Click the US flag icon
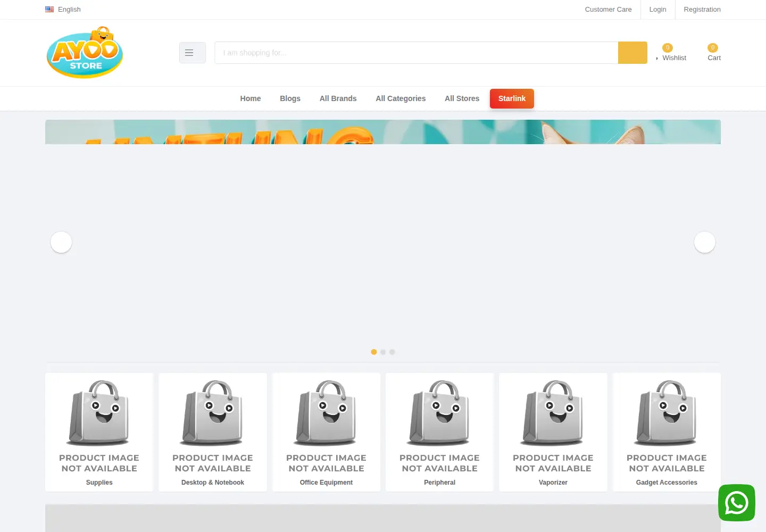Image resolution: width=766 pixels, height=532 pixels. click(x=49, y=10)
